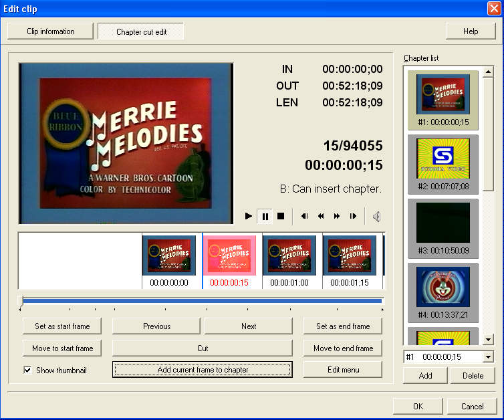Start playback with the play icon

[x=248, y=216]
